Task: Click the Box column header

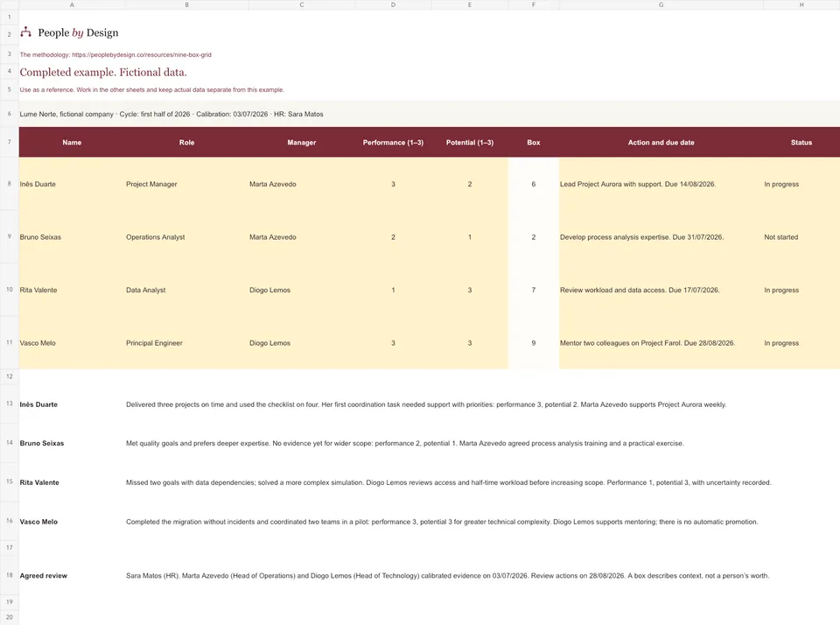Action: 534,143
